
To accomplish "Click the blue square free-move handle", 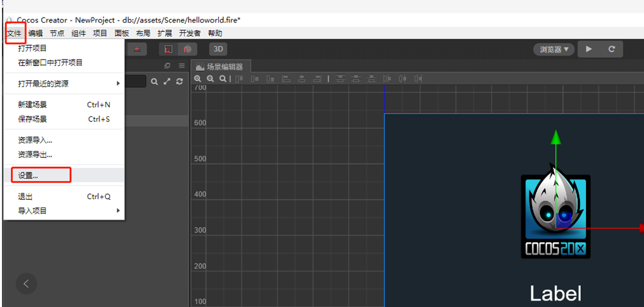I will point(563,220).
